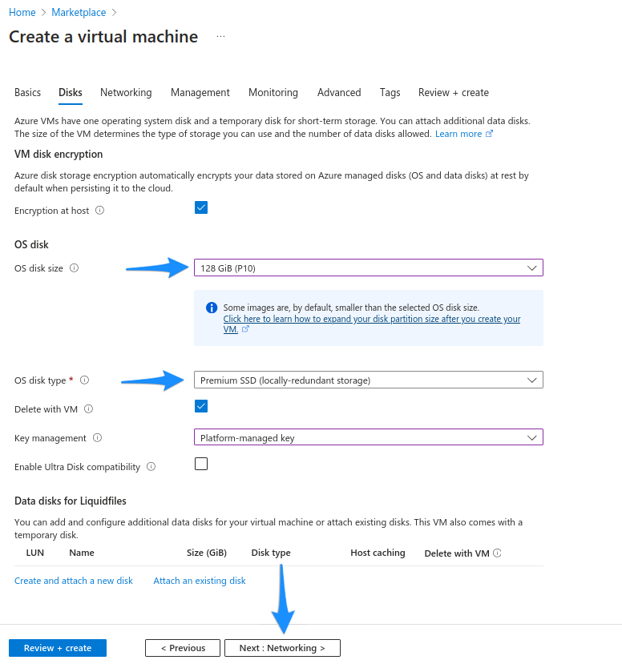Enable Ultra Disk compatibility
This screenshot has width=622, height=672.
201,463
